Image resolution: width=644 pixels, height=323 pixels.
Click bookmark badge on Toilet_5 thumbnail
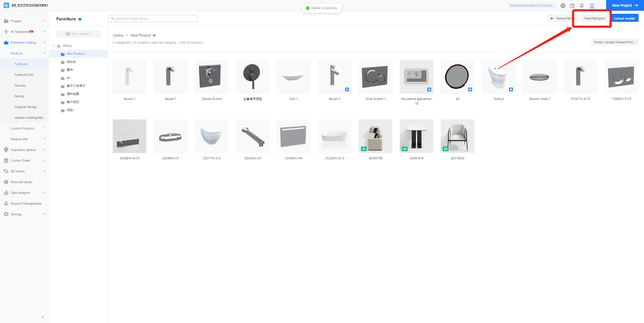[511, 89]
